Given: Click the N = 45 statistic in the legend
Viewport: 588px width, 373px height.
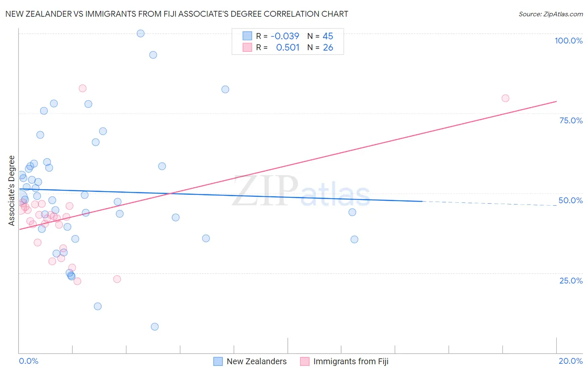Looking at the screenshot, I should [x=320, y=36].
